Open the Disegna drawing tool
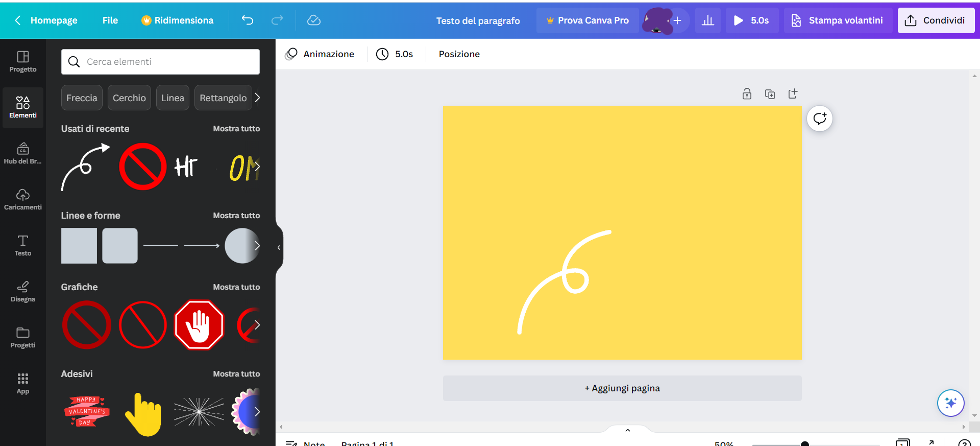 click(x=23, y=292)
